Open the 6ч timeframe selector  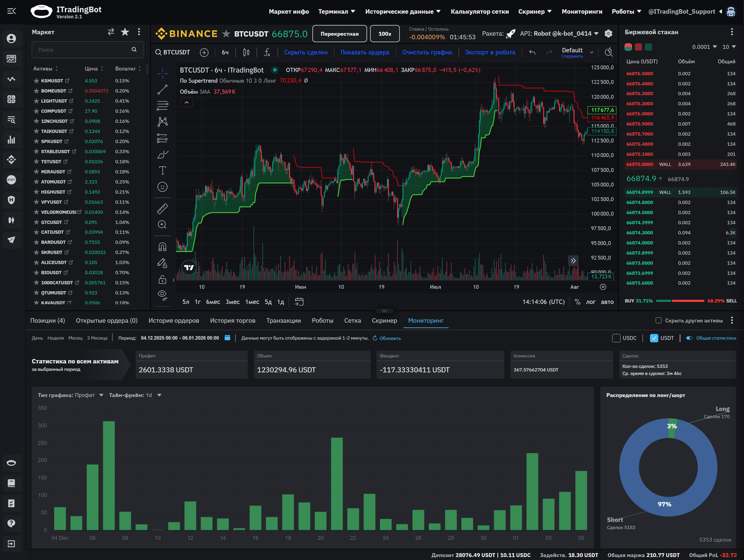225,52
